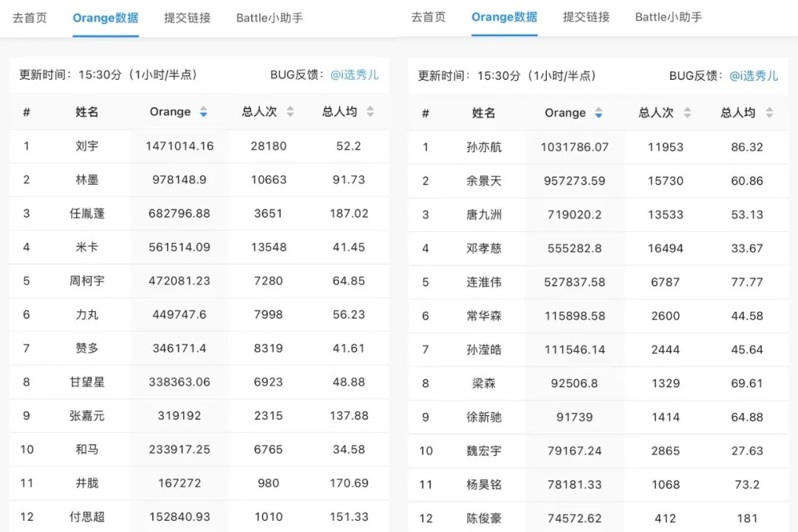798x532 pixels.
Task: Select Orange数据 tab in right panel
Action: click(x=505, y=17)
